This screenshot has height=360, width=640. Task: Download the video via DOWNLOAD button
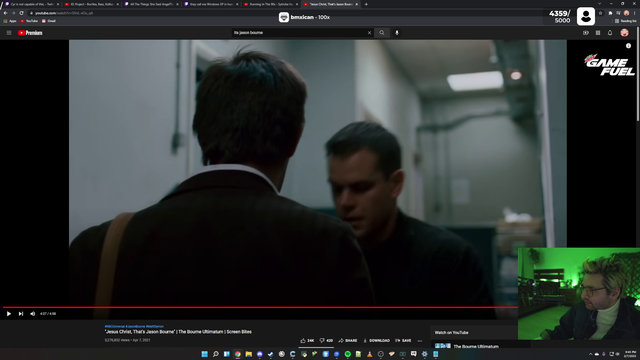click(x=376, y=340)
